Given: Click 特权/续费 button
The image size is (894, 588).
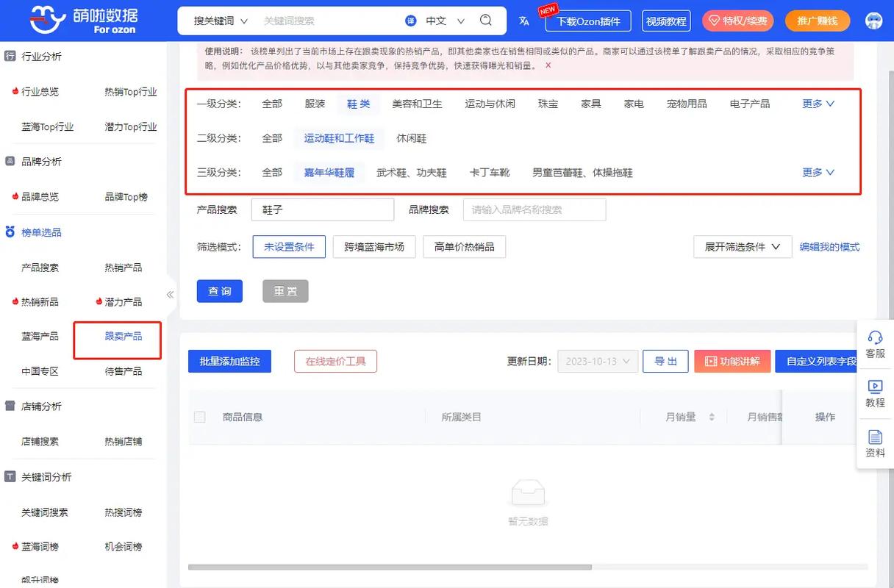Looking at the screenshot, I should tap(737, 21).
